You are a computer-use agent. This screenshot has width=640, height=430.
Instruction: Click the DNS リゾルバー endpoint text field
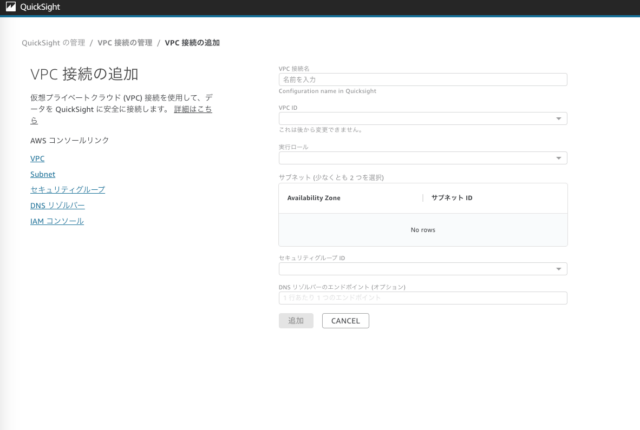[x=423, y=298]
